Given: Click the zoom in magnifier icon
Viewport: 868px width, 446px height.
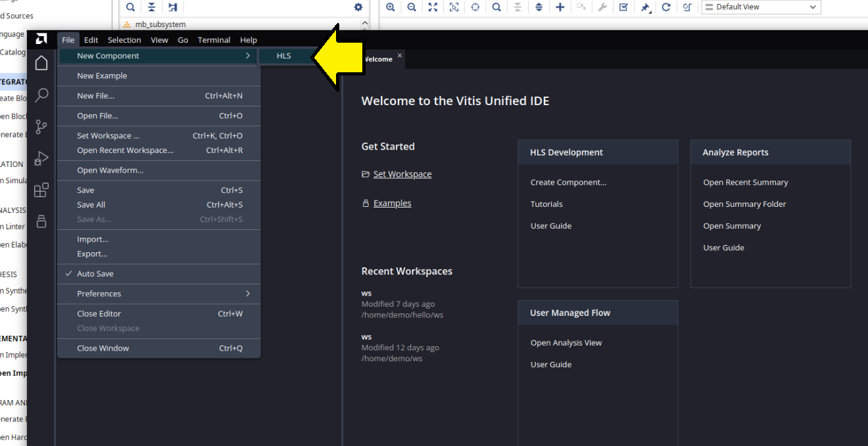Looking at the screenshot, I should (391, 7).
